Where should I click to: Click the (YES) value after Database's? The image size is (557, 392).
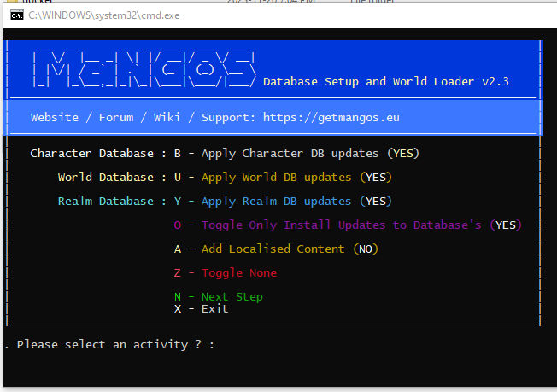506,225
